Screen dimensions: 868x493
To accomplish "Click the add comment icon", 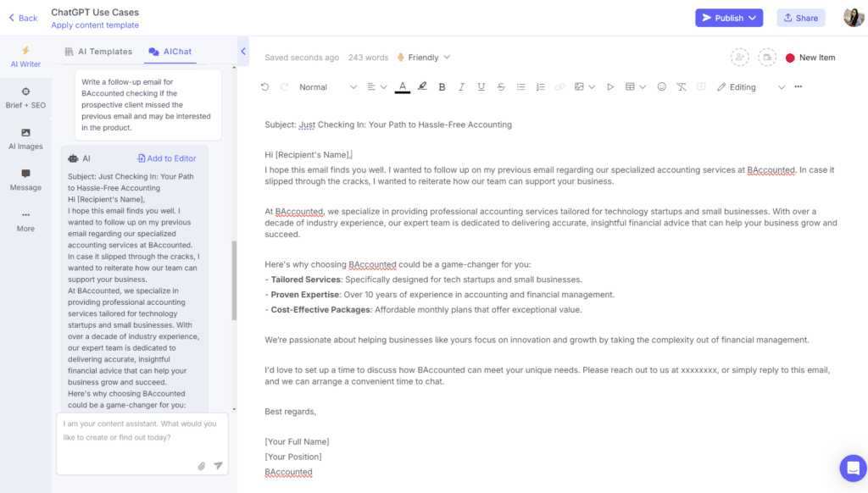I will coord(701,87).
